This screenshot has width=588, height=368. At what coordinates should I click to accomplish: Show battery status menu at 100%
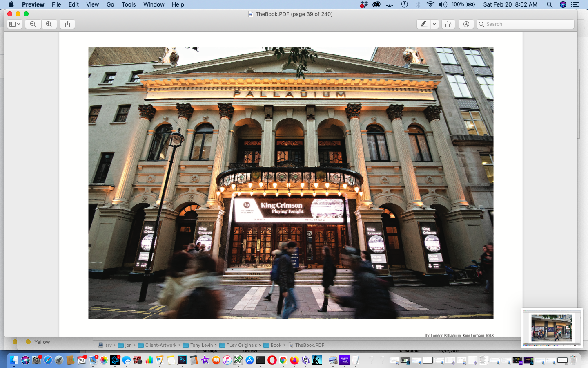(x=463, y=4)
